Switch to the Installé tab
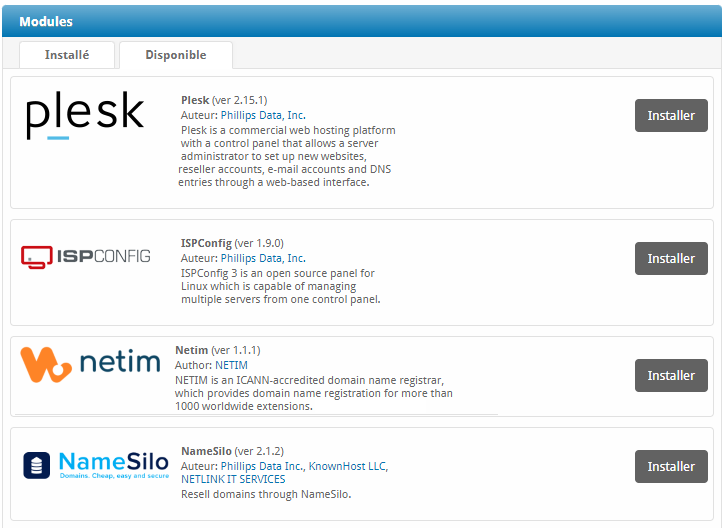This screenshot has width=726, height=528. click(67, 55)
